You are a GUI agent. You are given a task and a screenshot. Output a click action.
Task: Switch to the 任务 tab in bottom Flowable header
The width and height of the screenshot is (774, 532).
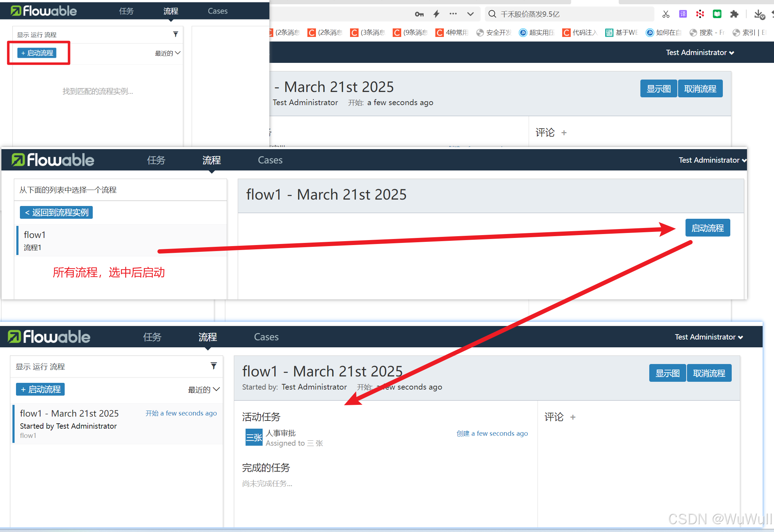pos(152,337)
